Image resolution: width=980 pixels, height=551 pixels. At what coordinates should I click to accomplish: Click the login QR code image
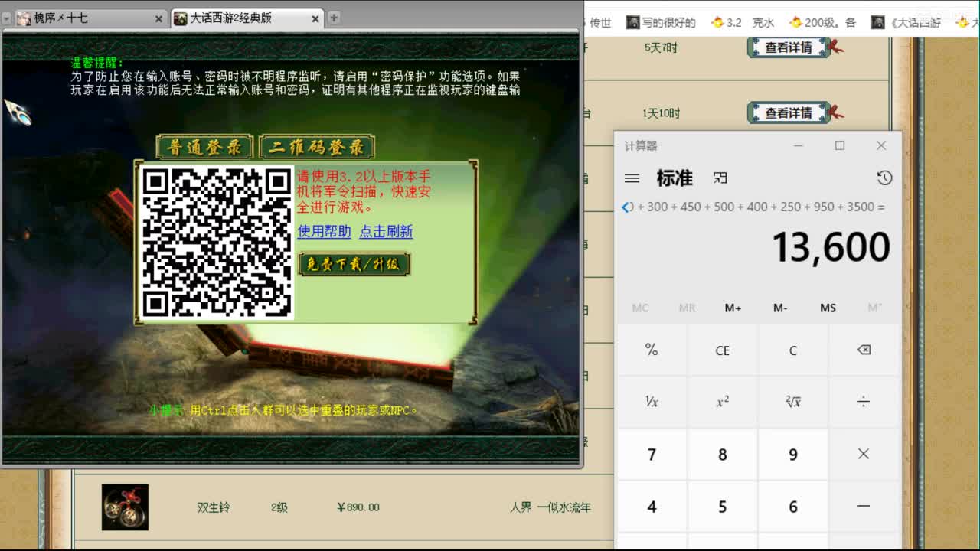[217, 243]
